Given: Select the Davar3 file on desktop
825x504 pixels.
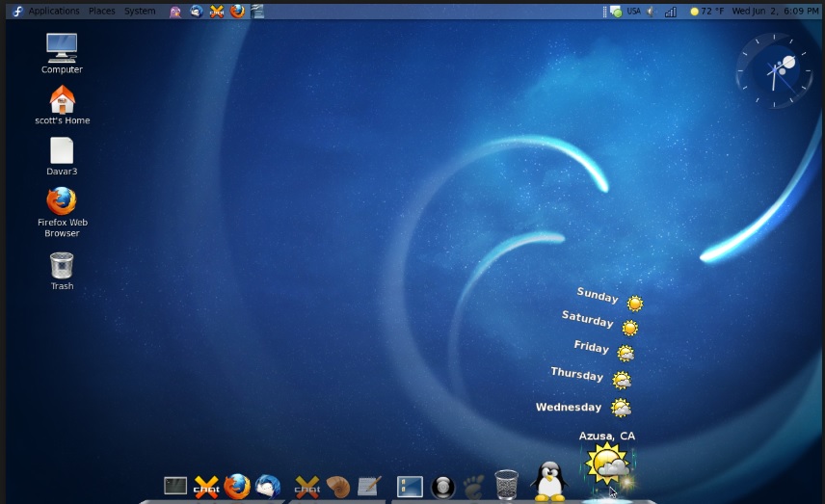Looking at the screenshot, I should [x=62, y=151].
